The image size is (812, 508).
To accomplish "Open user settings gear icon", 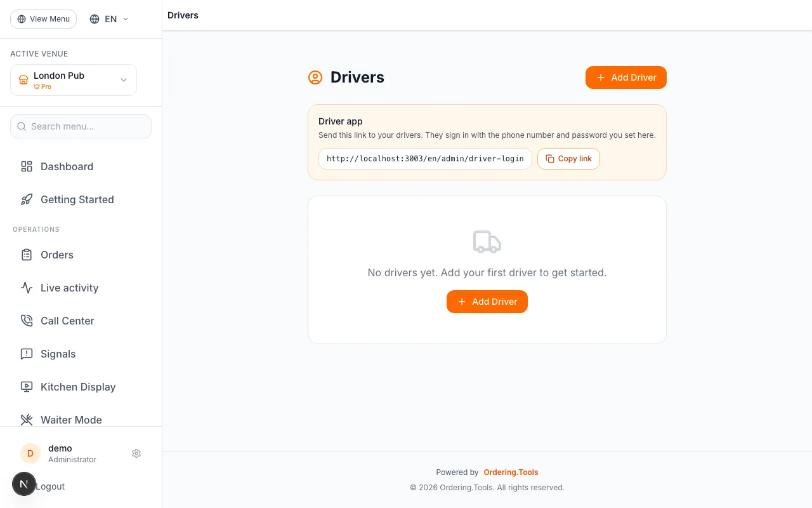I will [x=136, y=453].
